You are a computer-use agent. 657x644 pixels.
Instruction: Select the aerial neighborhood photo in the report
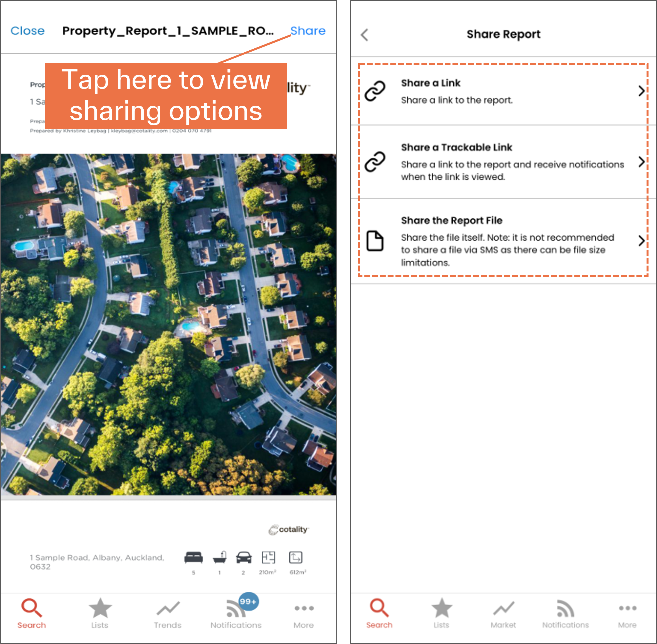point(168,325)
